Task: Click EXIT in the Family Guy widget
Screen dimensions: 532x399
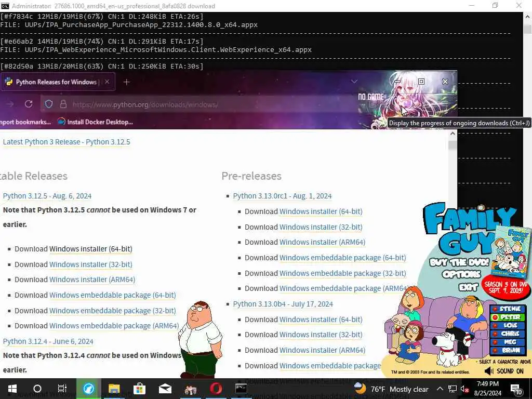Action: click(468, 287)
